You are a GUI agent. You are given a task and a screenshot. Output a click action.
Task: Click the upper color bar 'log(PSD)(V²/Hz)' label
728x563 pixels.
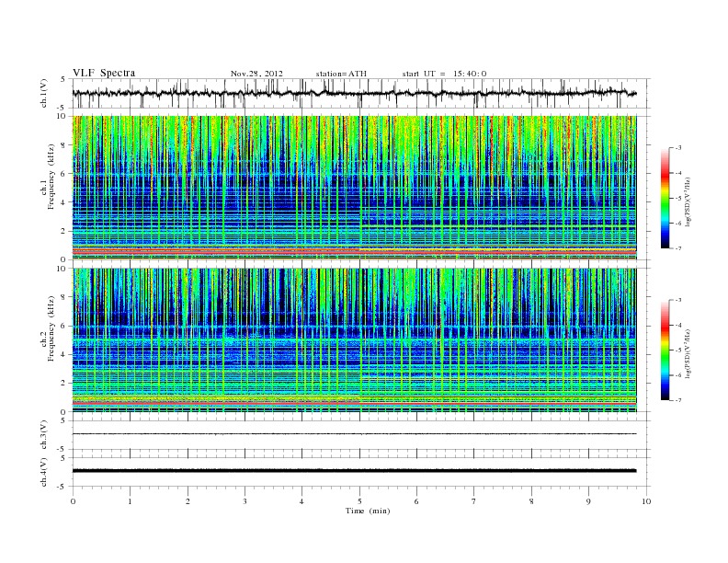click(688, 201)
